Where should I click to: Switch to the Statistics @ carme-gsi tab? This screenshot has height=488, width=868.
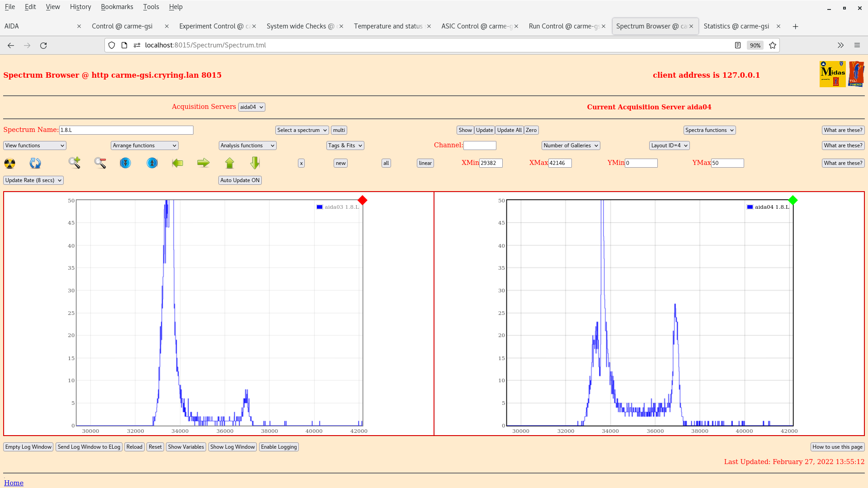[x=736, y=26]
